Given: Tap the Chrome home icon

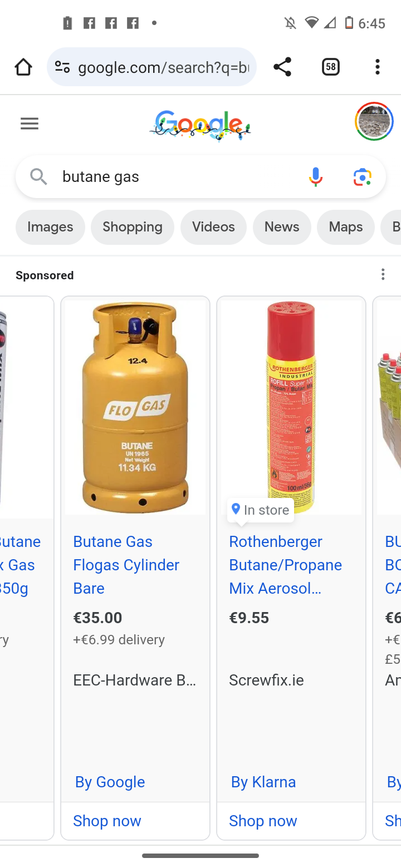Looking at the screenshot, I should click(23, 67).
